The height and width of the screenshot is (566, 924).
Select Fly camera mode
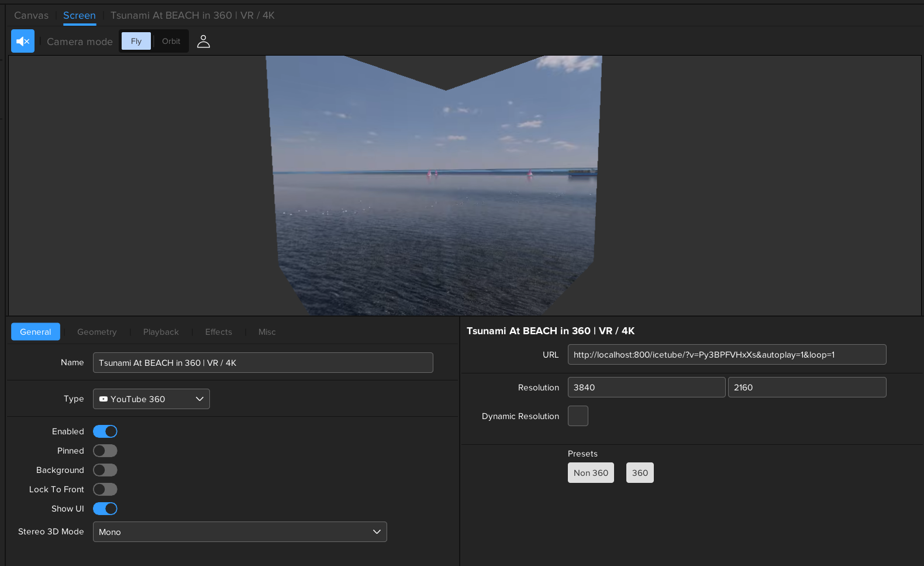(136, 41)
